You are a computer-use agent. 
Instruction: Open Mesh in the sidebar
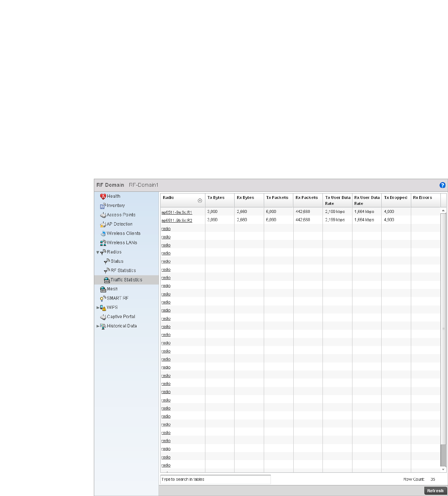tap(112, 289)
